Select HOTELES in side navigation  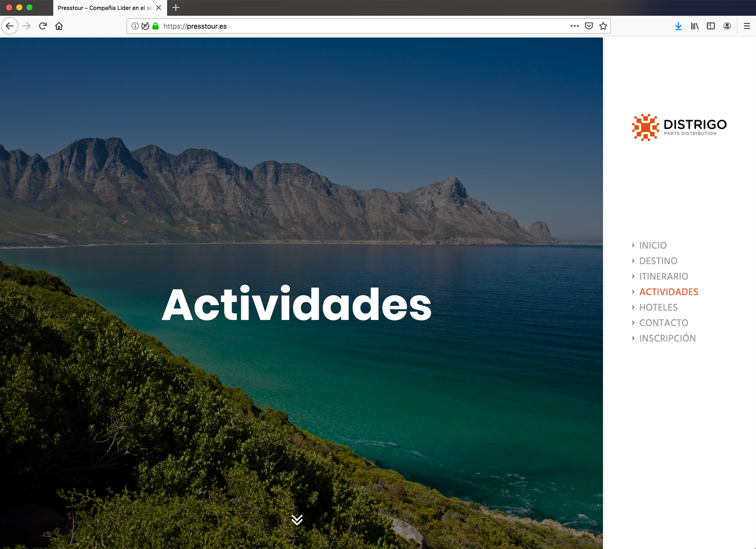pos(658,307)
